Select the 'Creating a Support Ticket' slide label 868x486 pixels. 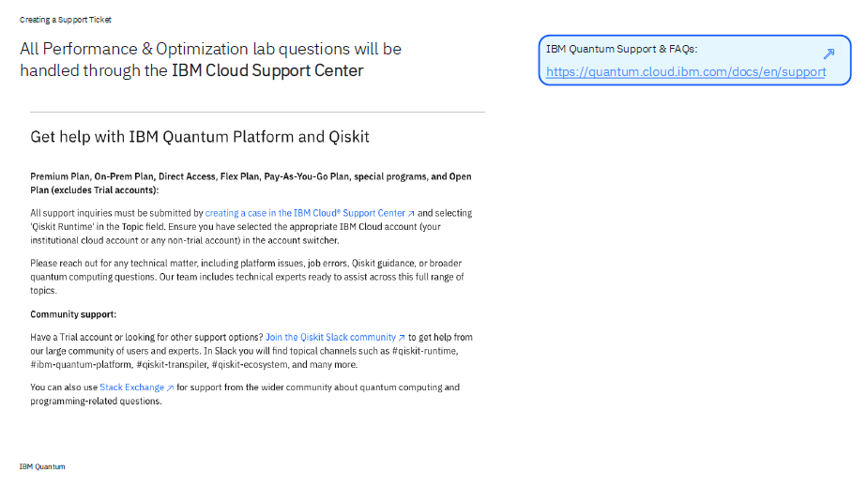[x=65, y=20]
